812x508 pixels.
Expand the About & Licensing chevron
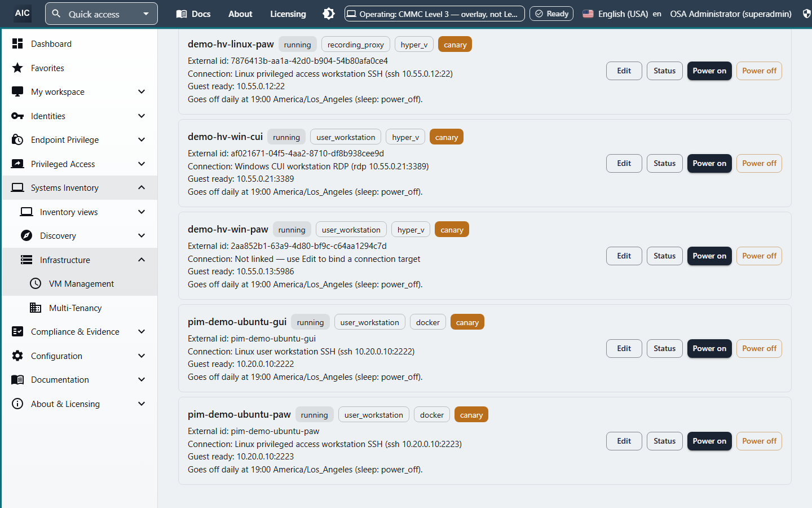point(142,404)
